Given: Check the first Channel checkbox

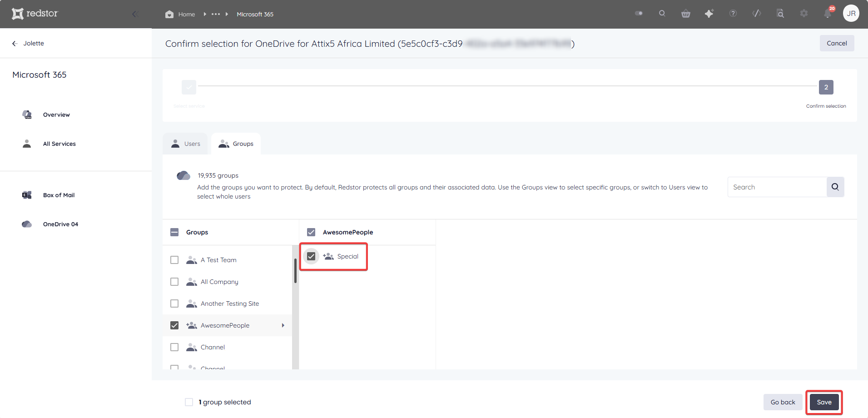Looking at the screenshot, I should (174, 347).
